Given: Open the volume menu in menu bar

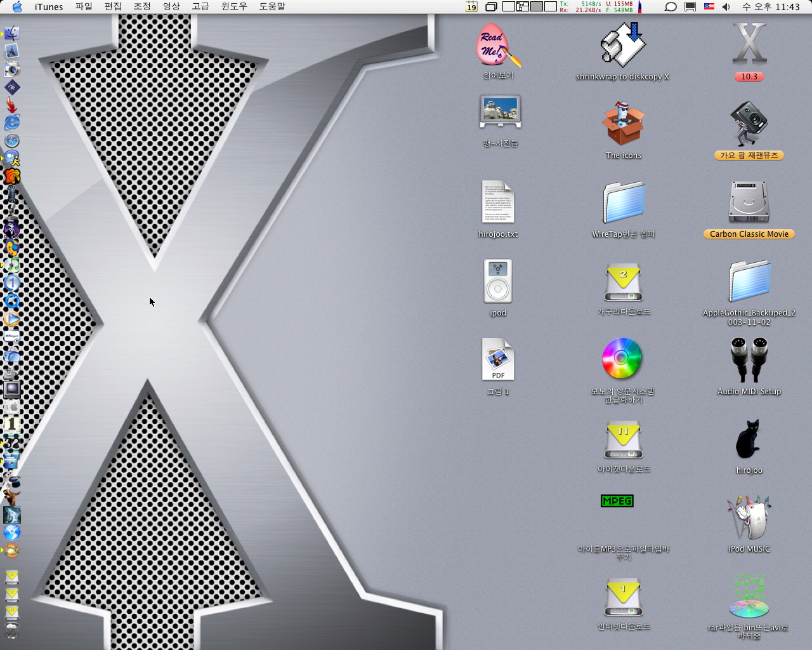Looking at the screenshot, I should (726, 7).
